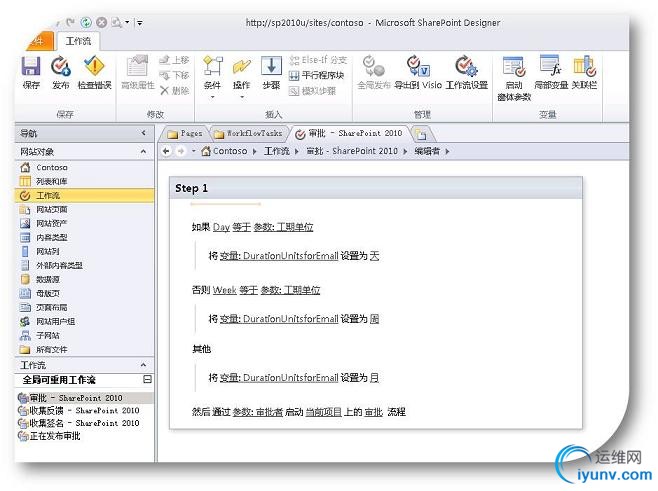Insert 模拟步骤 impersonation step
This screenshot has width=658, height=491.
313,90
